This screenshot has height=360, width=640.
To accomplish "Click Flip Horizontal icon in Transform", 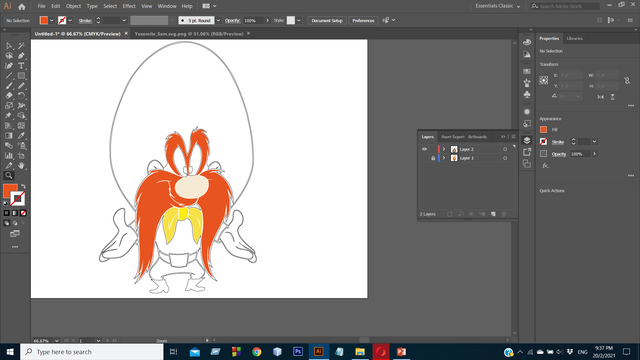I will (600, 97).
